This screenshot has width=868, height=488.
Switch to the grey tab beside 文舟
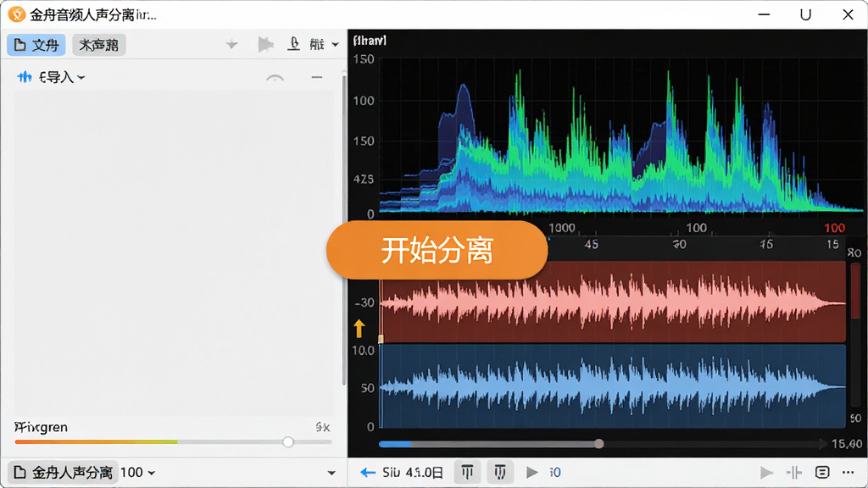click(99, 45)
